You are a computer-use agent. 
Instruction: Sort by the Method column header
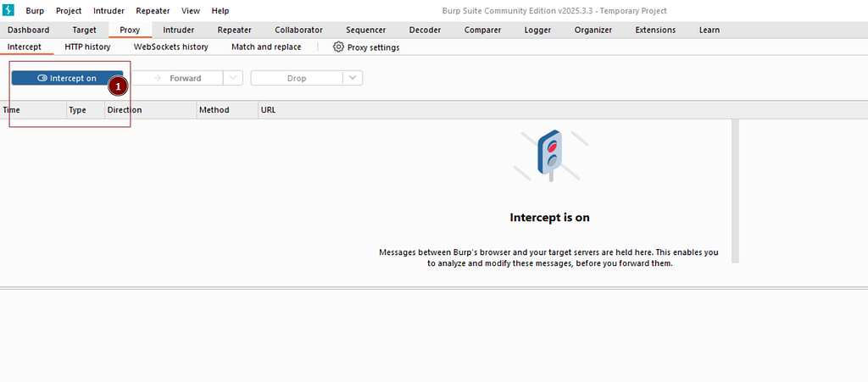tap(227, 110)
